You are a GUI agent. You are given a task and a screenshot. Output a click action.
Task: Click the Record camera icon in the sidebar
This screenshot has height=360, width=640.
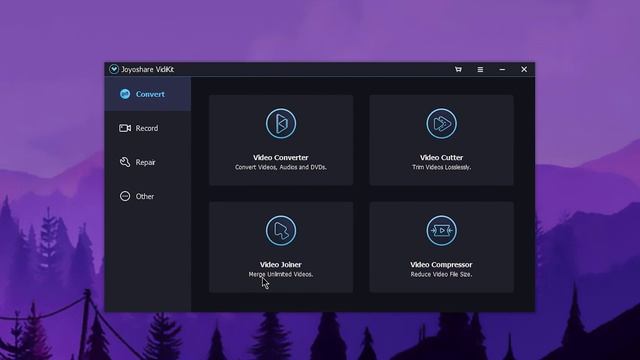pyautogui.click(x=125, y=128)
